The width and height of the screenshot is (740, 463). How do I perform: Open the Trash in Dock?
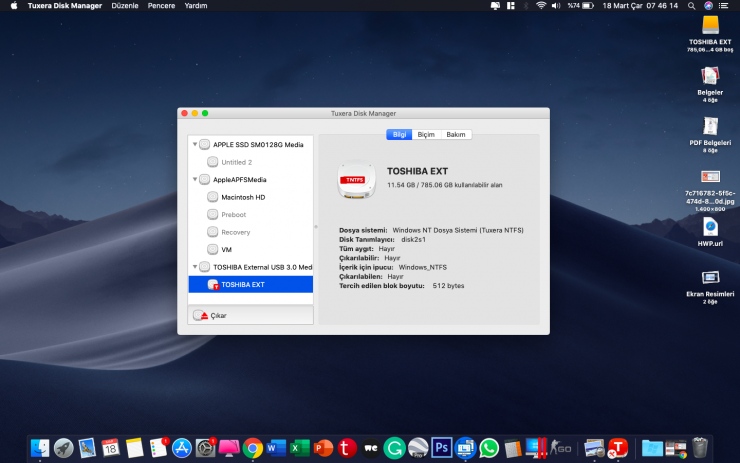[x=700, y=448]
